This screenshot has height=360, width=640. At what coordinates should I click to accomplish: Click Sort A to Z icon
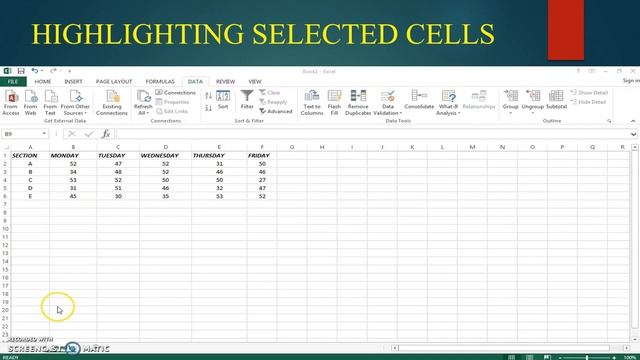pos(208,96)
